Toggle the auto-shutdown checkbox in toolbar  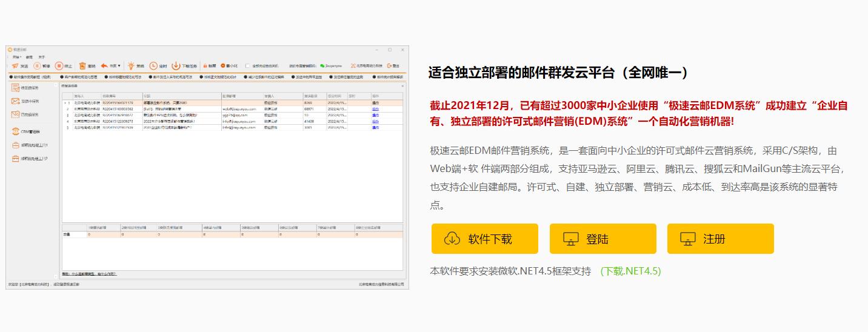coord(248,65)
